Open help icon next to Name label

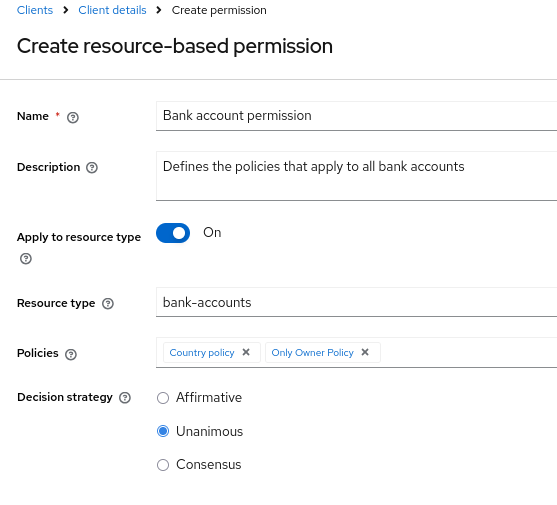tap(73, 117)
